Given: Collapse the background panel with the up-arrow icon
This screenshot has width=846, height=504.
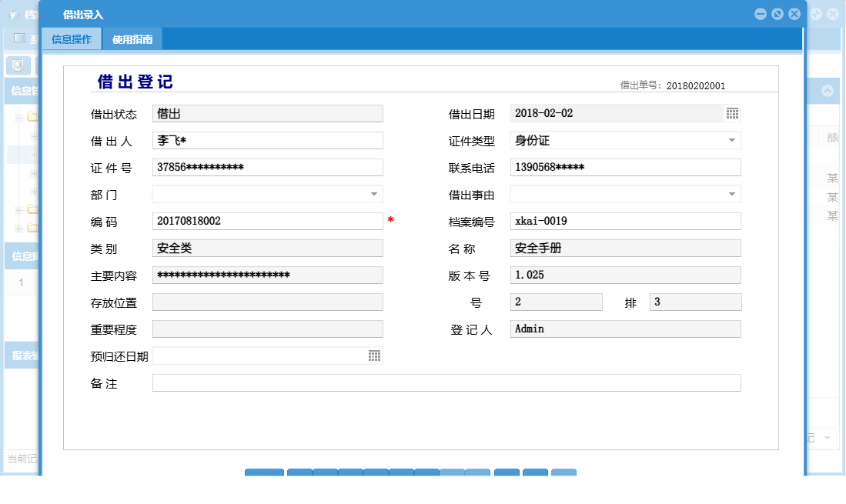Looking at the screenshot, I should pyautogui.click(x=827, y=91).
